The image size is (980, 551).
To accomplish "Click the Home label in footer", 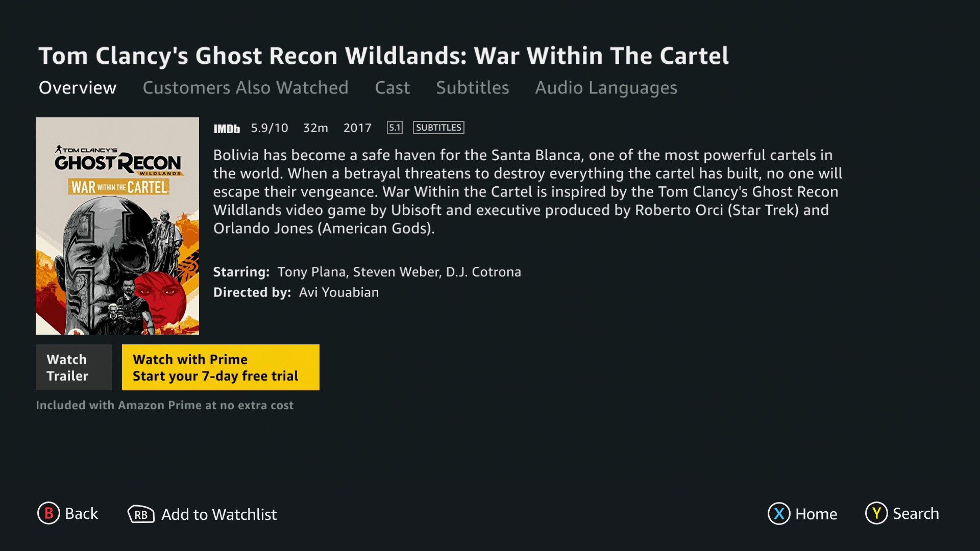I will (816, 514).
